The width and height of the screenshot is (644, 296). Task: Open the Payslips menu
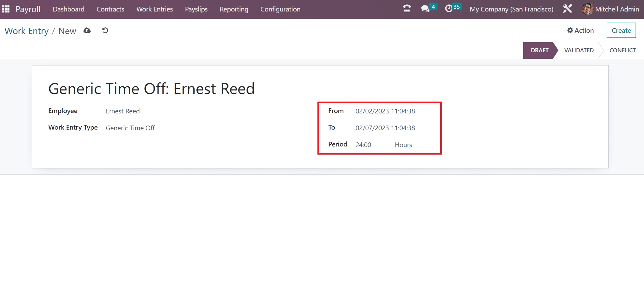[x=196, y=9]
